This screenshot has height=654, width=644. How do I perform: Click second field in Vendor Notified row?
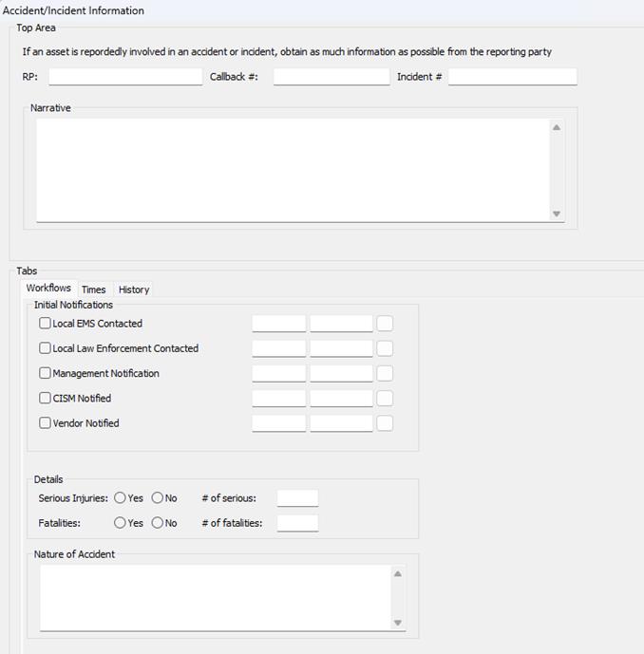(341, 423)
